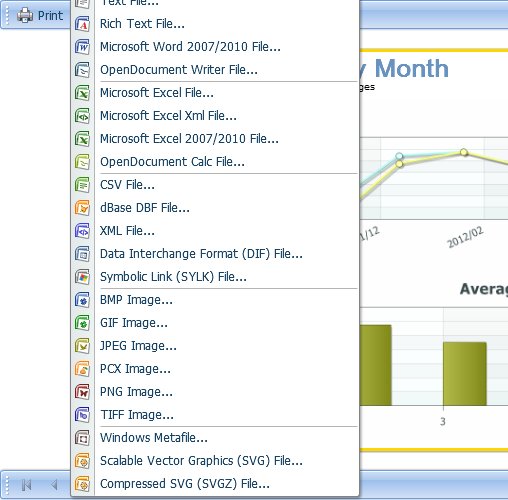
Task: Click the dBase DBF icon
Action: [x=82, y=208]
